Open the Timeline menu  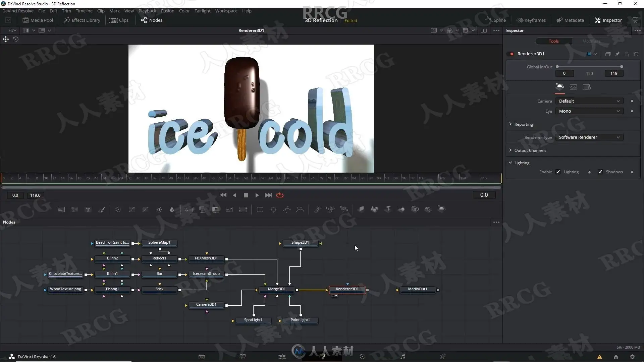(x=84, y=11)
